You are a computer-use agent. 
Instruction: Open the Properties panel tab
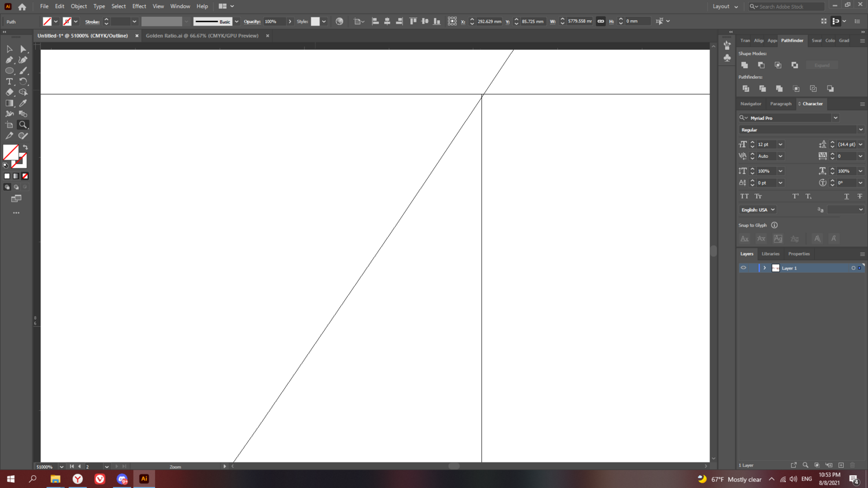[x=799, y=254]
